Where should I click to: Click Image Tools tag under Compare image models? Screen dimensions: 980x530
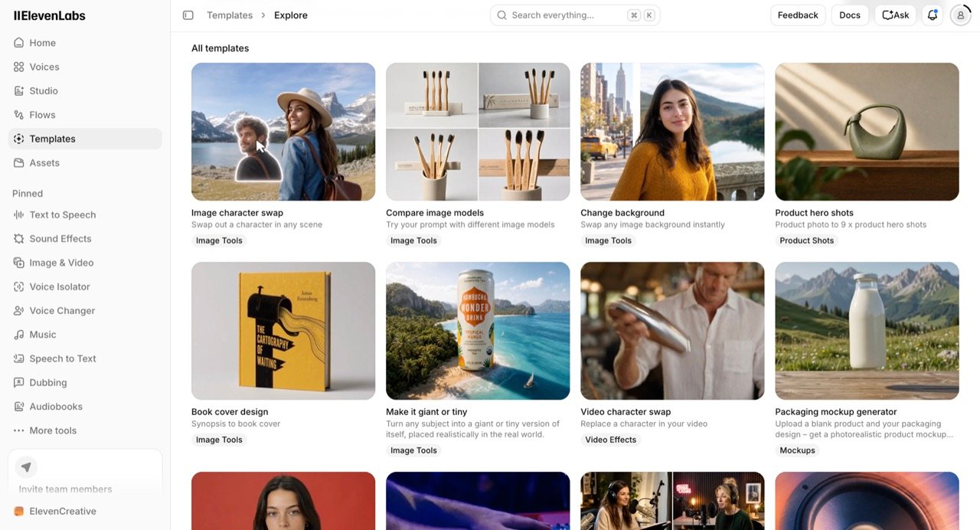click(x=413, y=240)
